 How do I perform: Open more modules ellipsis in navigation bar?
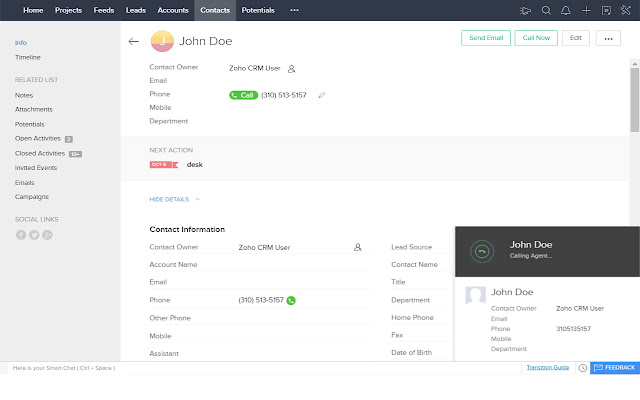[294, 10]
